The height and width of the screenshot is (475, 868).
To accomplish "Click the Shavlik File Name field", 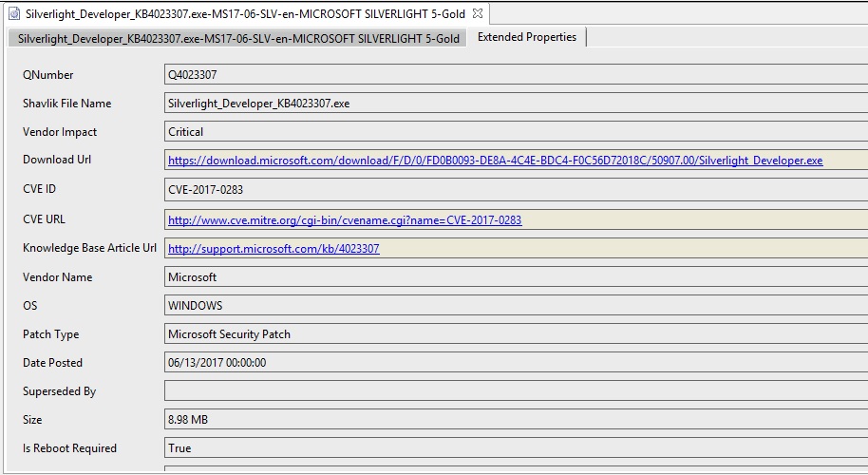I will [x=516, y=104].
